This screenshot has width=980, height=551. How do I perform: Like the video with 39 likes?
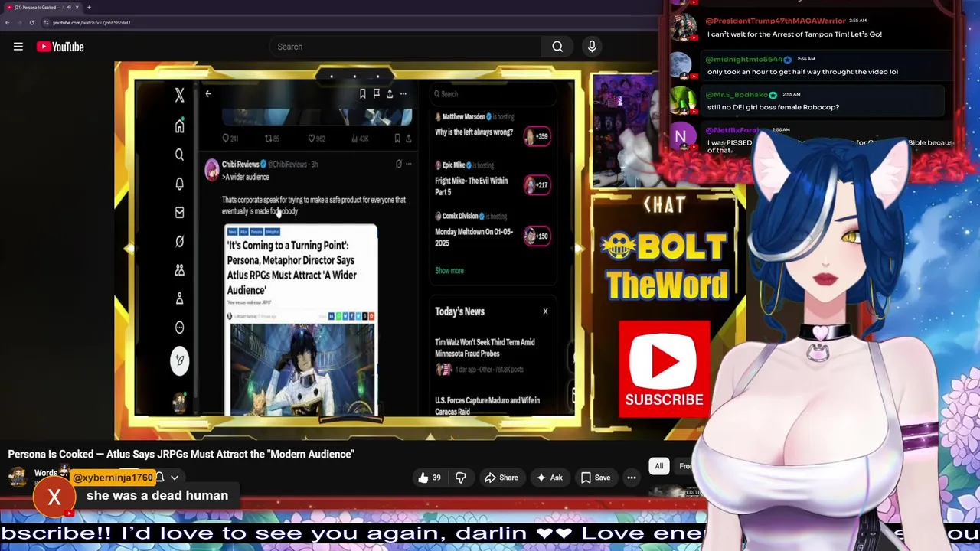(430, 478)
